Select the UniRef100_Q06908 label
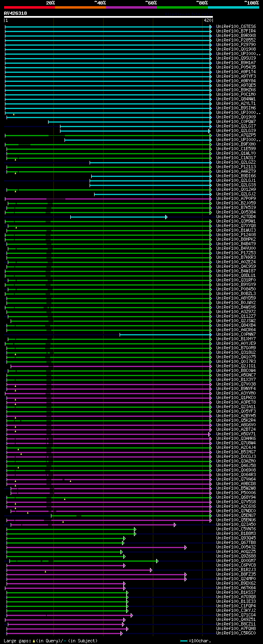The height and width of the screenshot is (644, 263). (x=235, y=470)
